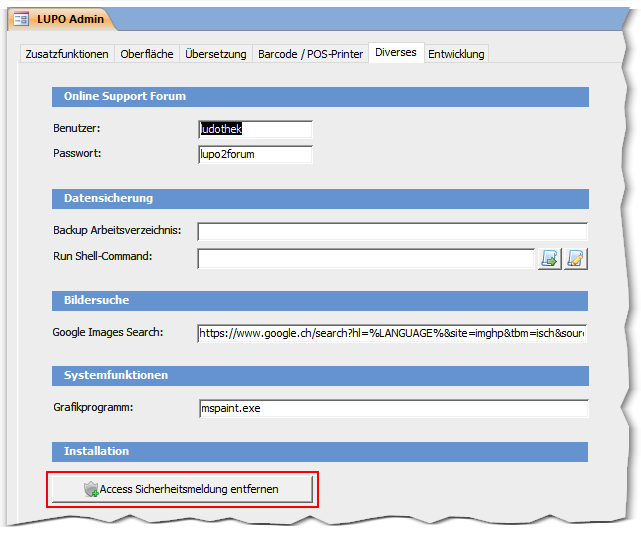Click the LUPO Admin window tab
The image size is (641, 536).
[61, 19]
